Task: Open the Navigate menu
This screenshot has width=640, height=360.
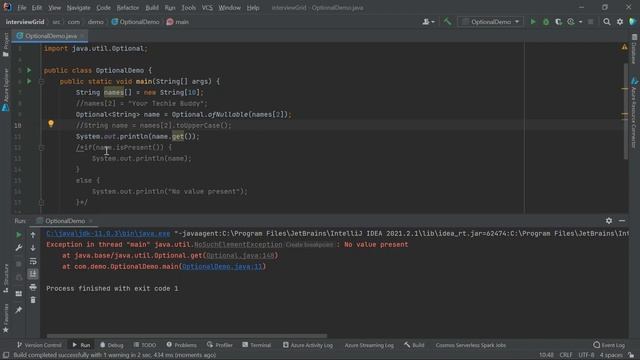Action: click(x=78, y=7)
